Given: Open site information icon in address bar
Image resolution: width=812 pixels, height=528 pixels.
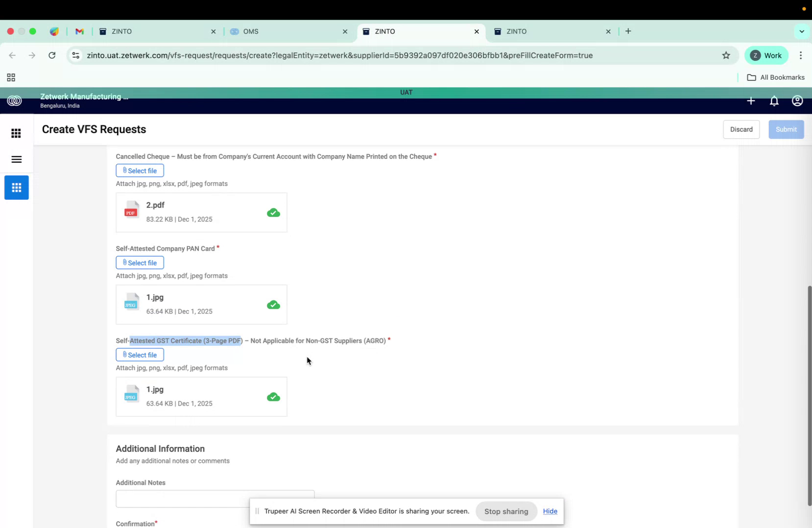Looking at the screenshot, I should tap(75, 55).
